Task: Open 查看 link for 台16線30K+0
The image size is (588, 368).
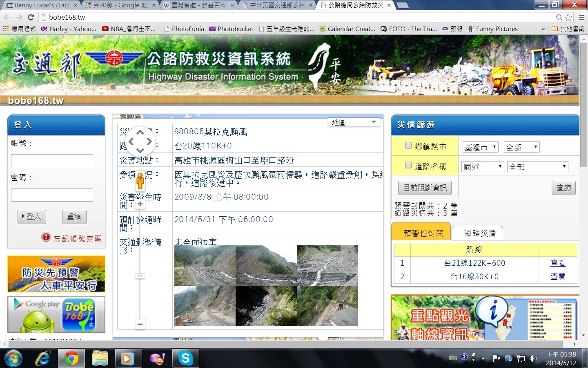Action: click(558, 276)
